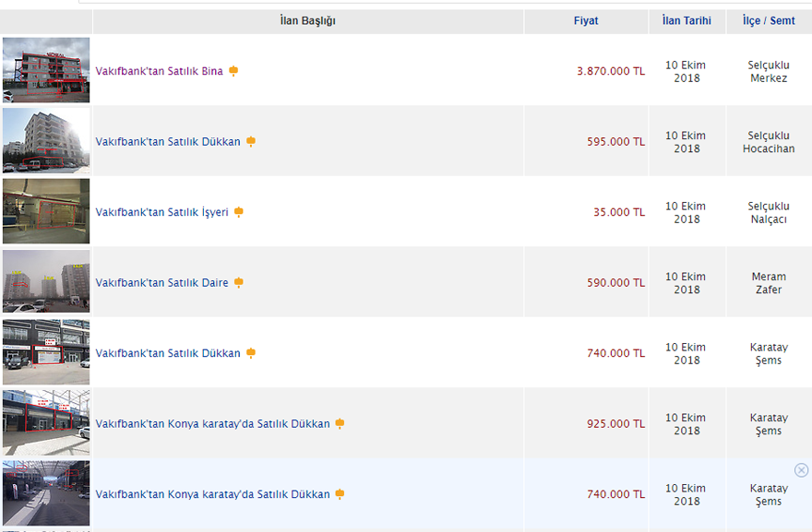Open thumbnail of Meram Zafer Daire listing
Viewport: 812px width, 532px height.
pyautogui.click(x=46, y=281)
